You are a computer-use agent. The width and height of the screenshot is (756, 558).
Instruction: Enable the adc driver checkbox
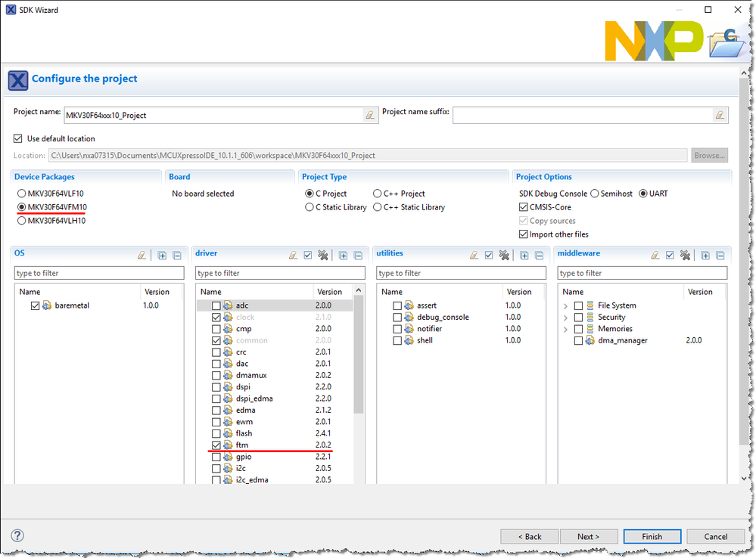click(216, 305)
